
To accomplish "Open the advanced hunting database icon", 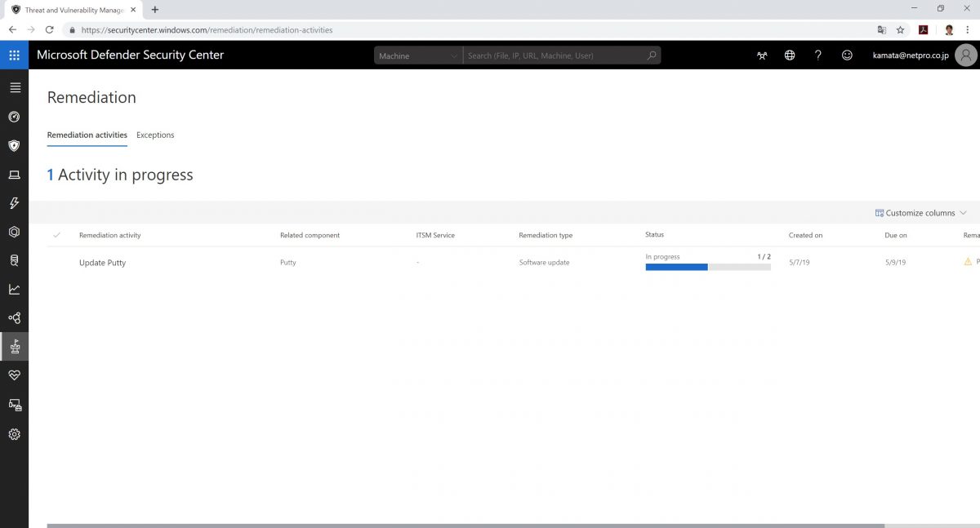I will point(14,260).
